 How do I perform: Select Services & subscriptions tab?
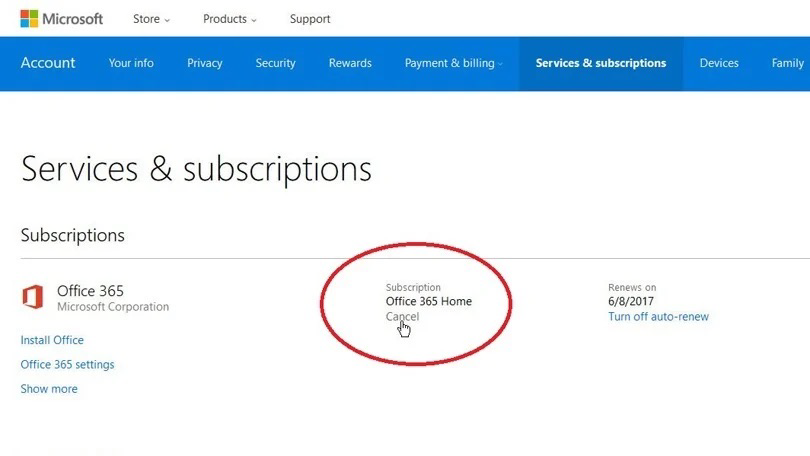[x=600, y=63]
